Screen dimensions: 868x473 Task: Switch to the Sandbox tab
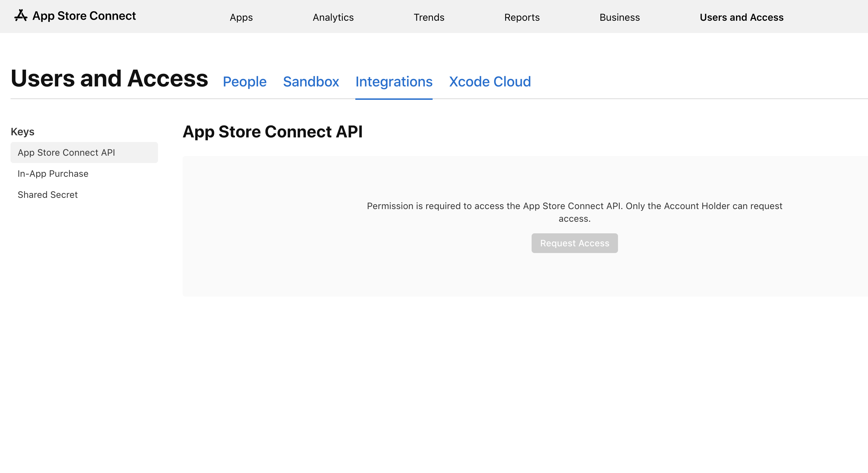coord(311,82)
